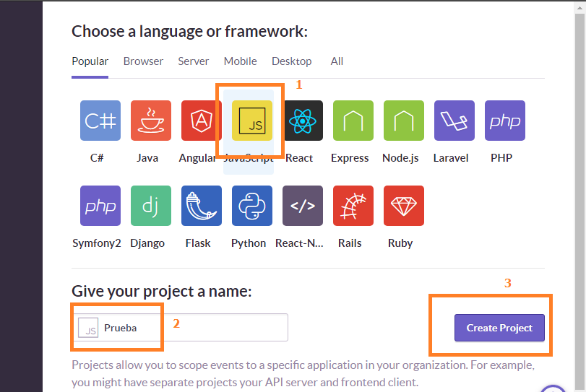Pick the Node.js platform icon
This screenshot has height=392, width=586.
click(404, 121)
